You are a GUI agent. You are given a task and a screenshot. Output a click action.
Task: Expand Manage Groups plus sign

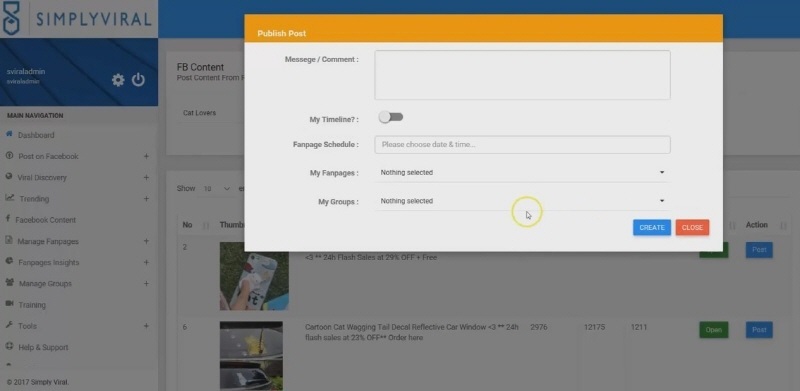(x=146, y=283)
